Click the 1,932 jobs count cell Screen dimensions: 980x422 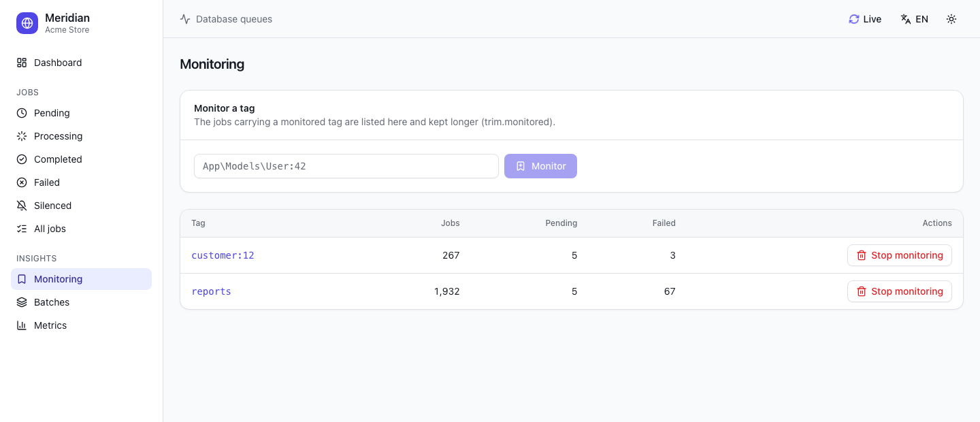447,291
